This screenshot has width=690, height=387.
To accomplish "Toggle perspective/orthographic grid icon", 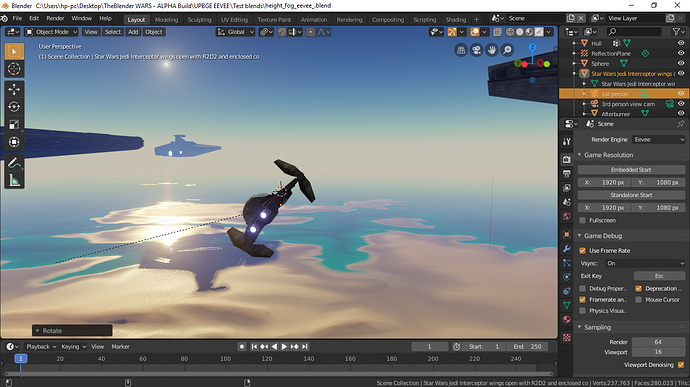I will click(461, 50).
